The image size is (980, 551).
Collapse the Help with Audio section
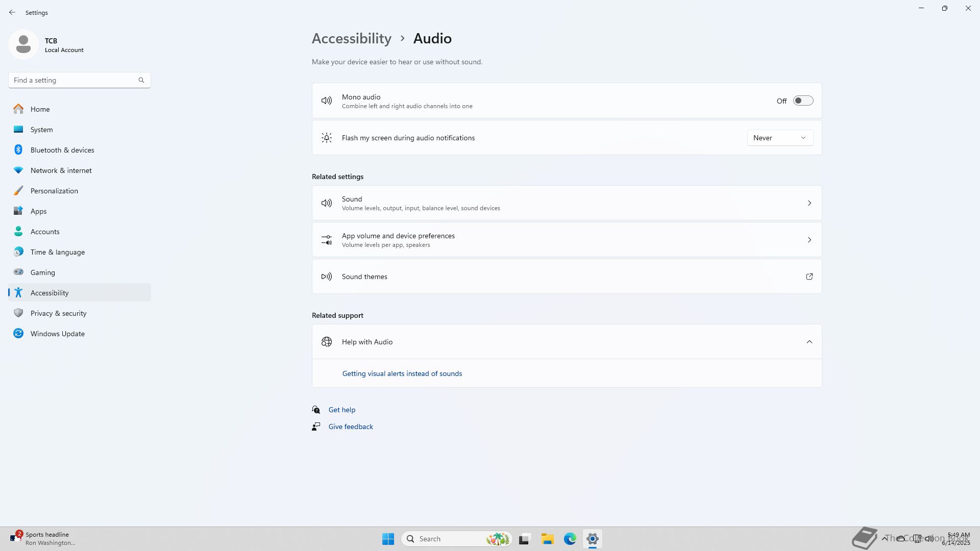[x=809, y=342]
